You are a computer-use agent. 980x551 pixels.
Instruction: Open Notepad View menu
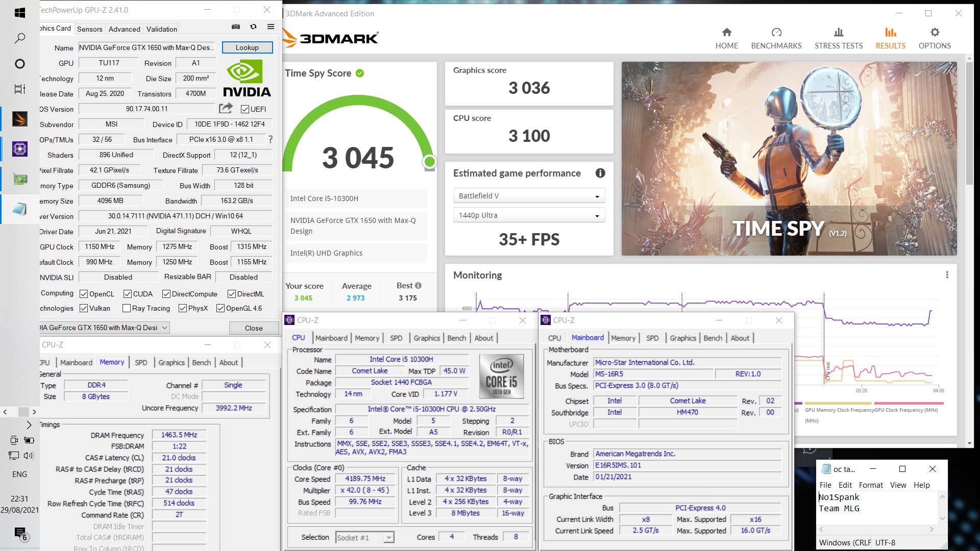pyautogui.click(x=898, y=485)
